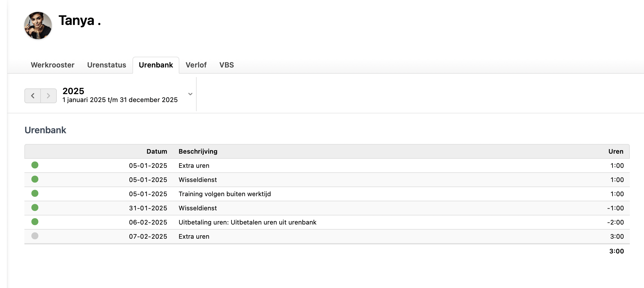Click green status dot for Extra uren 05-01-2025
The image size is (644, 288).
(x=35, y=165)
